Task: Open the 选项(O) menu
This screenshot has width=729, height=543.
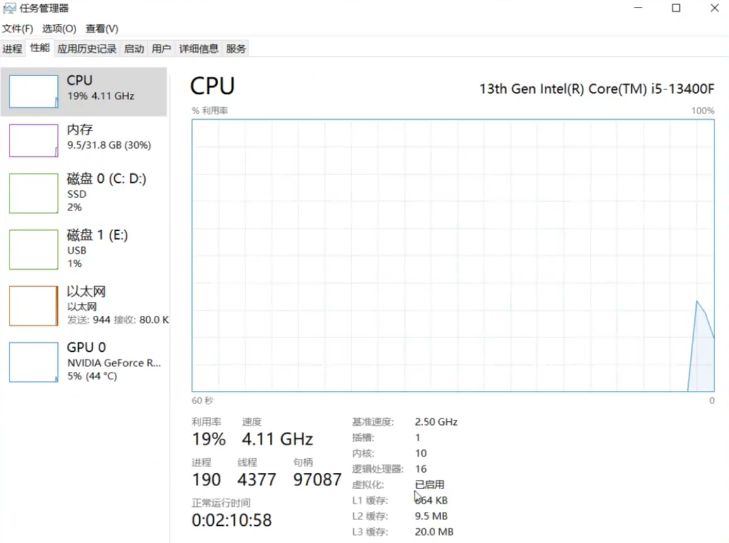Action: (59, 29)
